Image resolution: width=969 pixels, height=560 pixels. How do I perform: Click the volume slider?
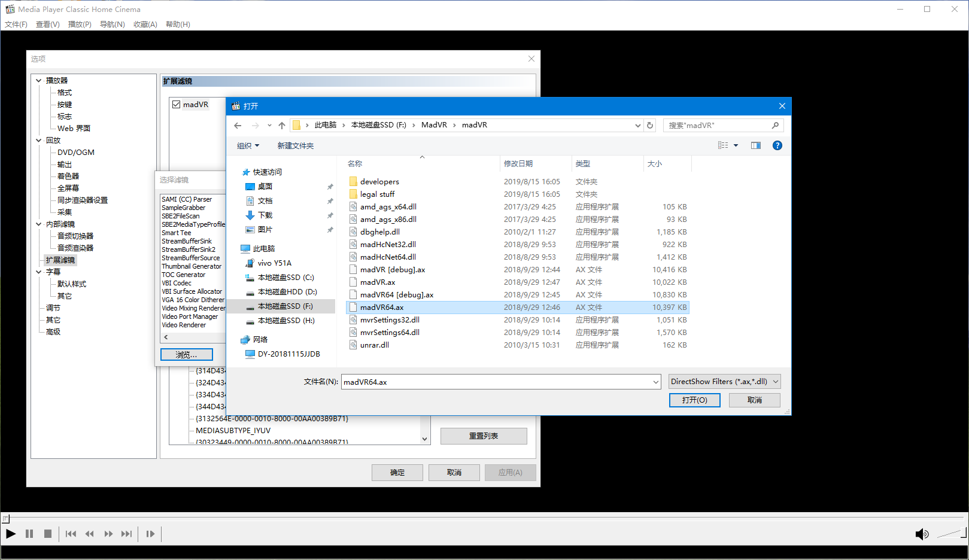[x=950, y=534]
